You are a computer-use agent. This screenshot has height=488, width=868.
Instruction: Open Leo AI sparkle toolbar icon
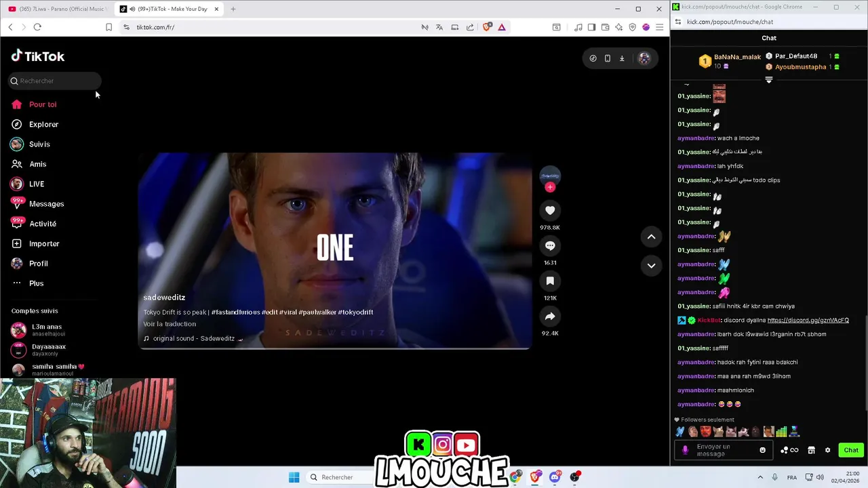pos(618,27)
